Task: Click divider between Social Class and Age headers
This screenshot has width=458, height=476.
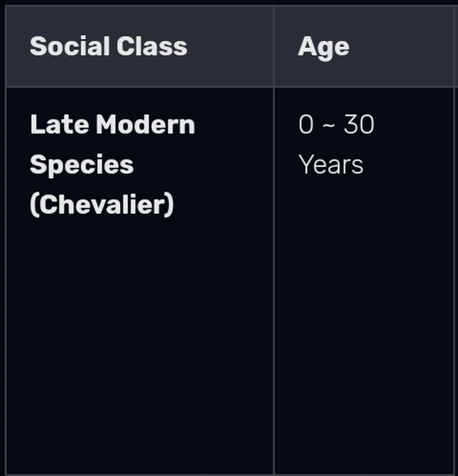Action: [x=274, y=46]
